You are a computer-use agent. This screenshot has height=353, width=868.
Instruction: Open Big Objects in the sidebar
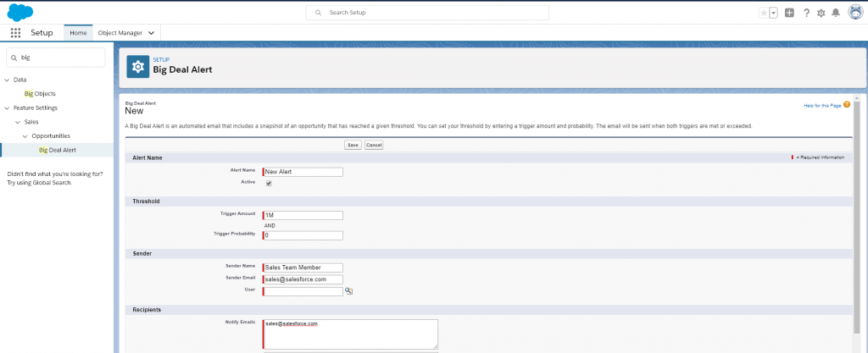click(40, 94)
